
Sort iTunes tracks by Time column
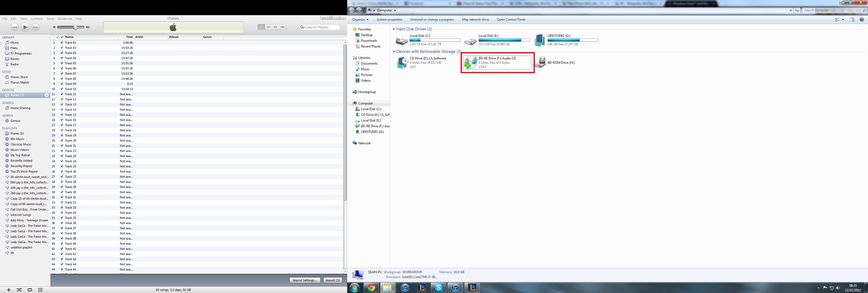[126, 37]
